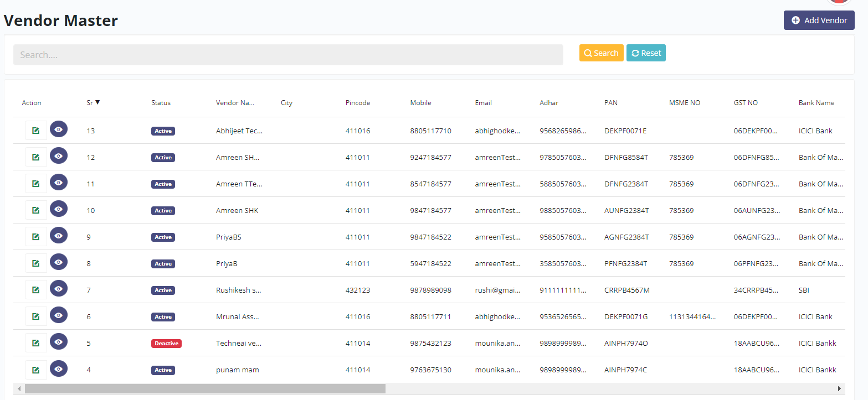Click the horizontal scrollbar thumb
The image size is (868, 400).
(205, 388)
